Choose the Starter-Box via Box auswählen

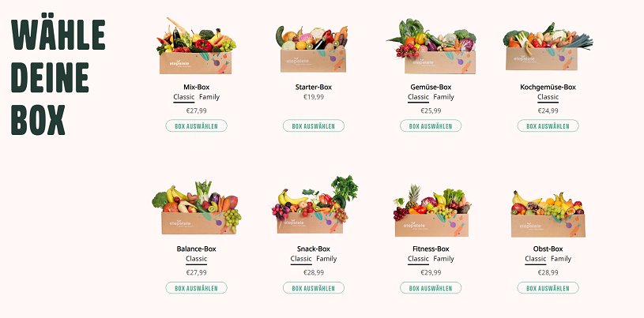(x=314, y=125)
